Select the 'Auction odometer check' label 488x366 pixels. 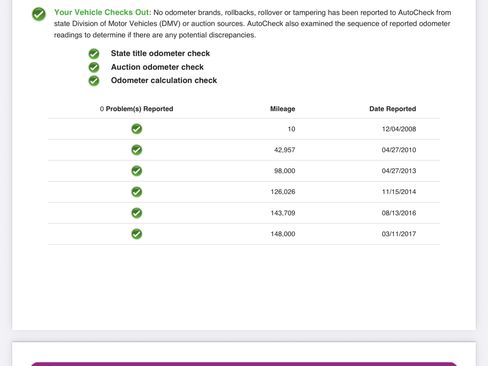157,67
